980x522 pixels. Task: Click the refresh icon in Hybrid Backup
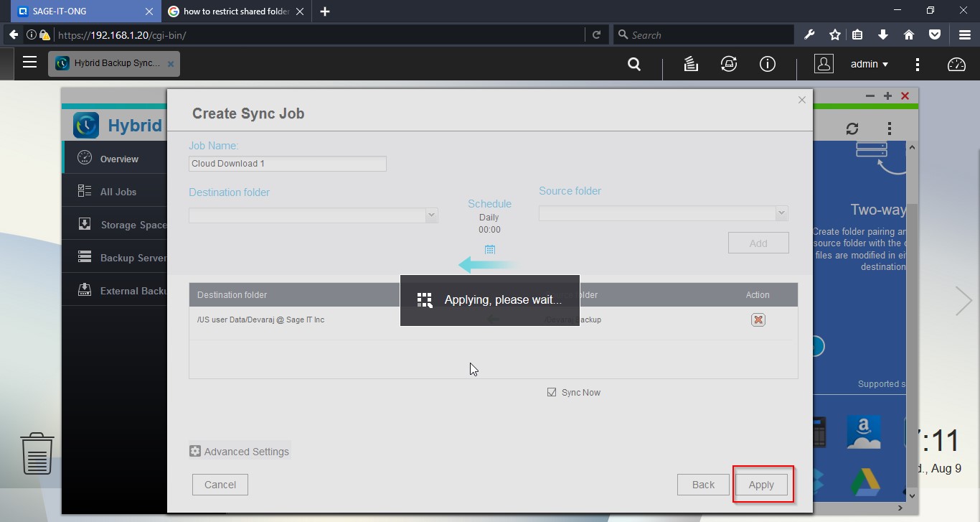[x=852, y=129]
